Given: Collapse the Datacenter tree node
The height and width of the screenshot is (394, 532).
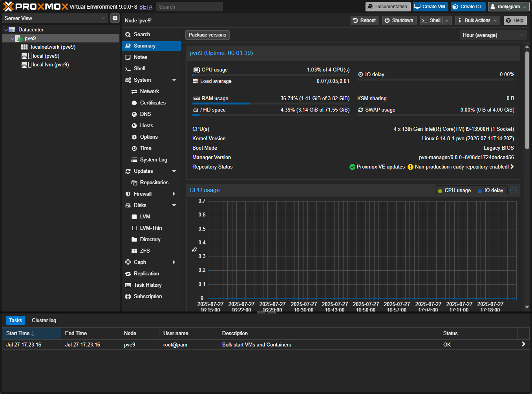Looking at the screenshot, I should click(6, 30).
